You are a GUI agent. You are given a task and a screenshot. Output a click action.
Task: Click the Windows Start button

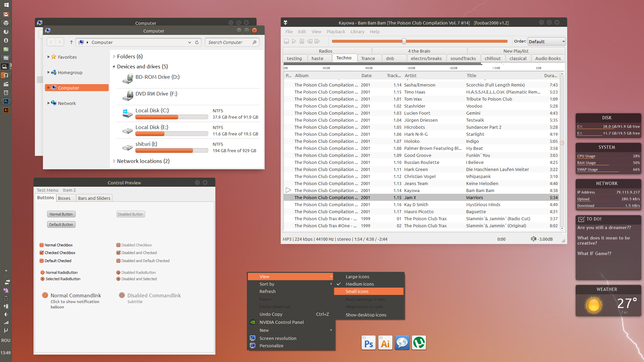(6, 5)
